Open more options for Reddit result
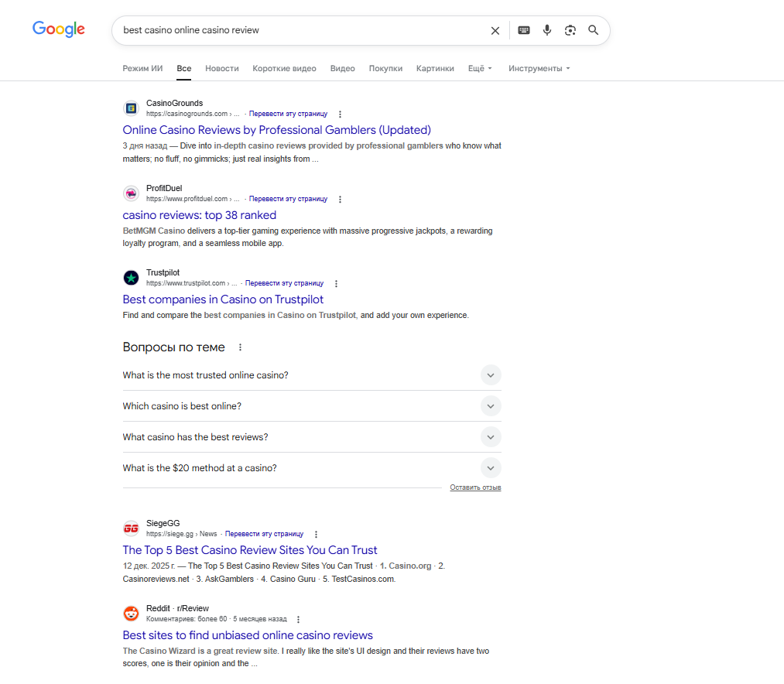Viewport: 784px width, 684px height. pyautogui.click(x=298, y=620)
